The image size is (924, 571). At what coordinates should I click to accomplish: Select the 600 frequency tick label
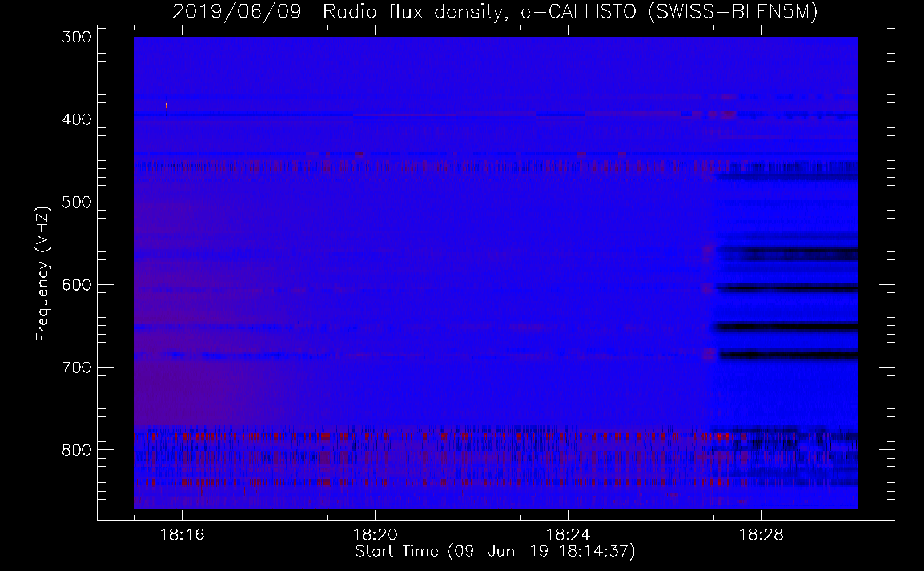coord(75,285)
